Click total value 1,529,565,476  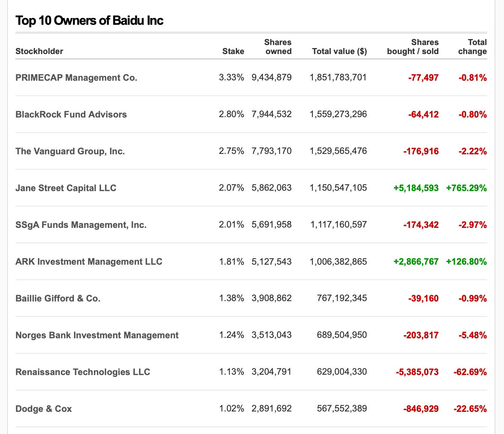coord(338,151)
